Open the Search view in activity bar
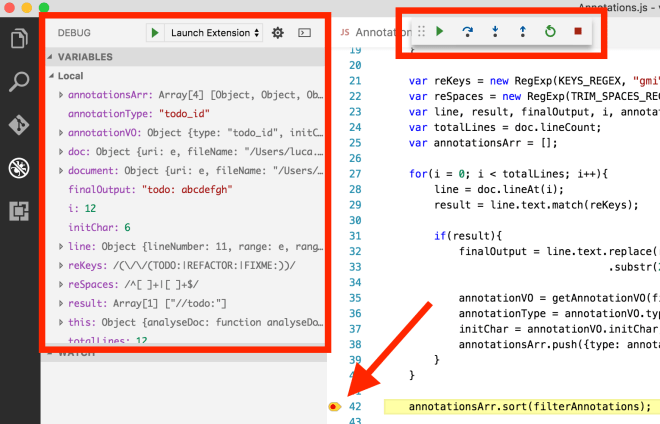 pos(19,82)
